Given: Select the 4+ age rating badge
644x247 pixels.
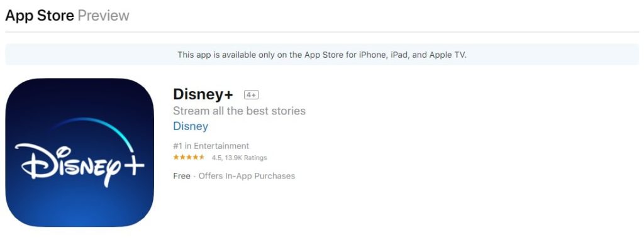Looking at the screenshot, I should coord(252,95).
